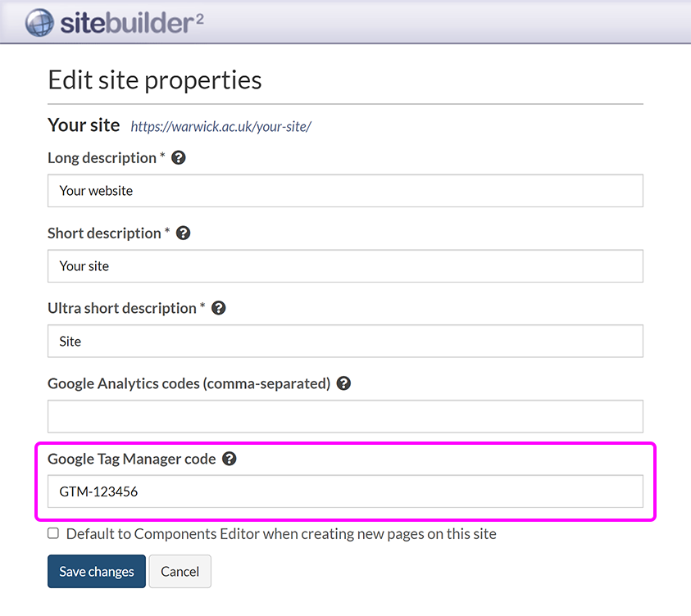691x616 pixels.
Task: Click inside the Ultra short description field
Action: pyautogui.click(x=344, y=341)
